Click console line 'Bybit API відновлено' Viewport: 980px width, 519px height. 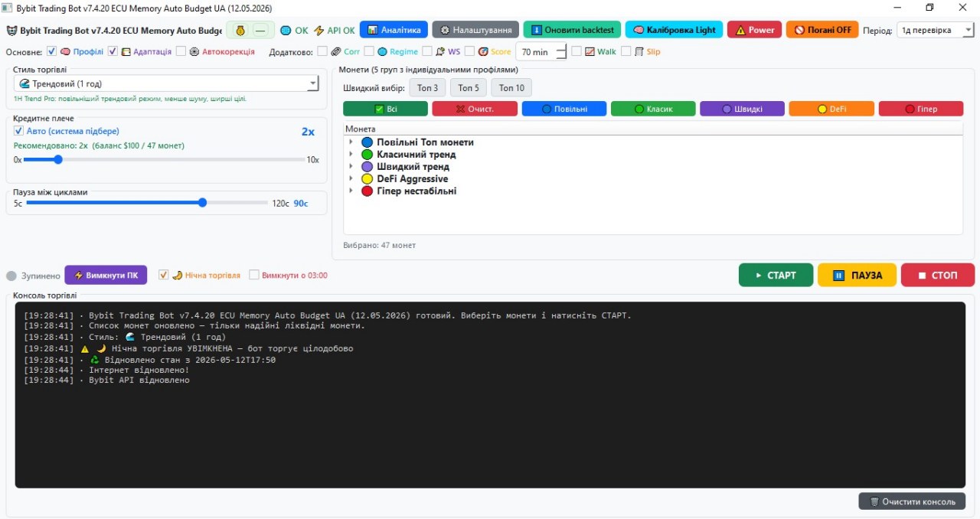pos(139,380)
